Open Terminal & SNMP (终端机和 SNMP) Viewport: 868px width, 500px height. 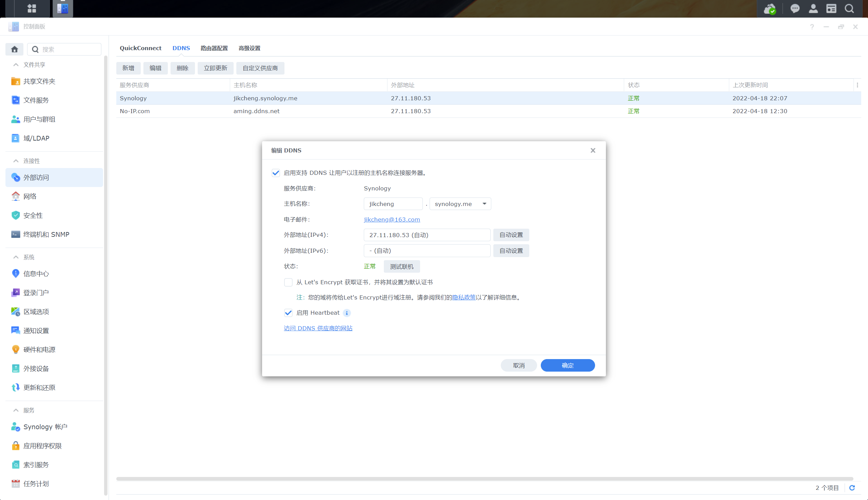point(54,234)
